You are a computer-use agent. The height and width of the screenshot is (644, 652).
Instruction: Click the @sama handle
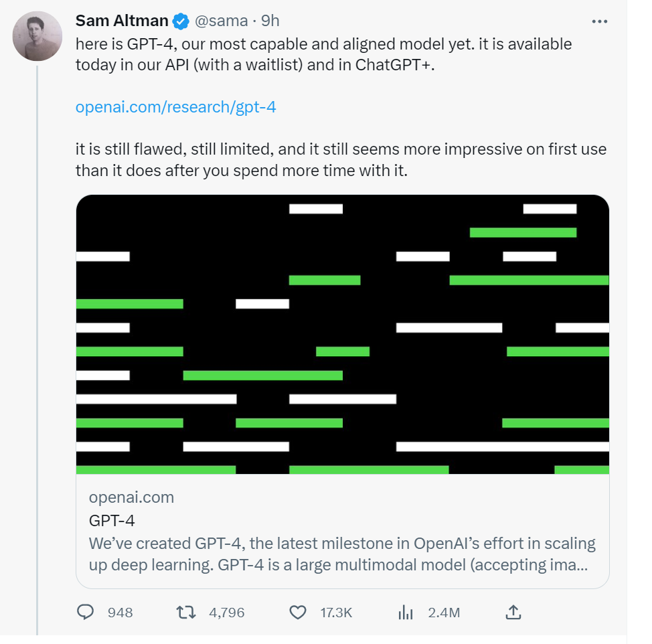click(221, 21)
